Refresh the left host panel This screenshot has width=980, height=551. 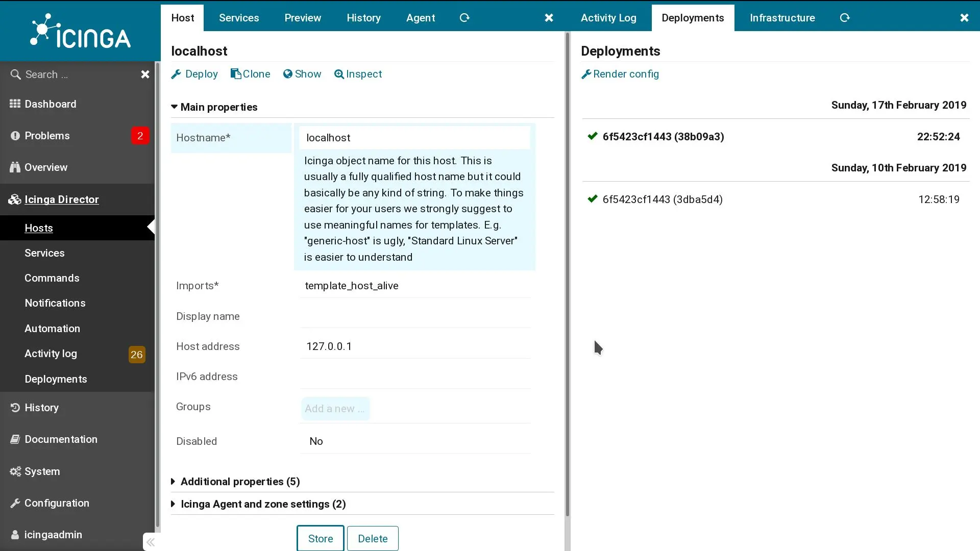[x=464, y=18]
